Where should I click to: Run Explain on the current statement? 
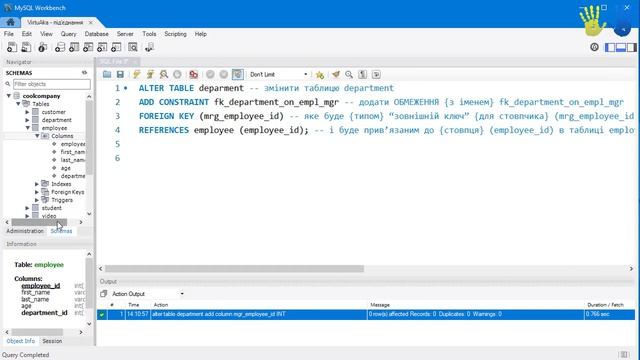coord(164,74)
